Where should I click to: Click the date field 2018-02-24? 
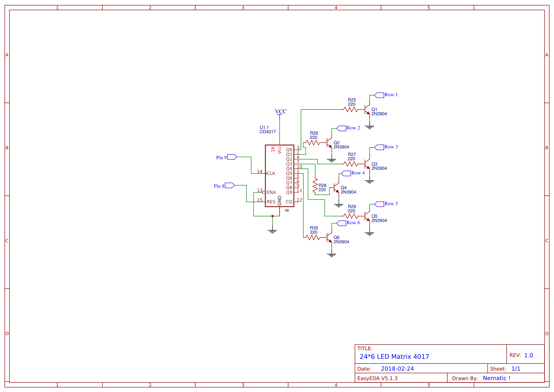tap(397, 369)
